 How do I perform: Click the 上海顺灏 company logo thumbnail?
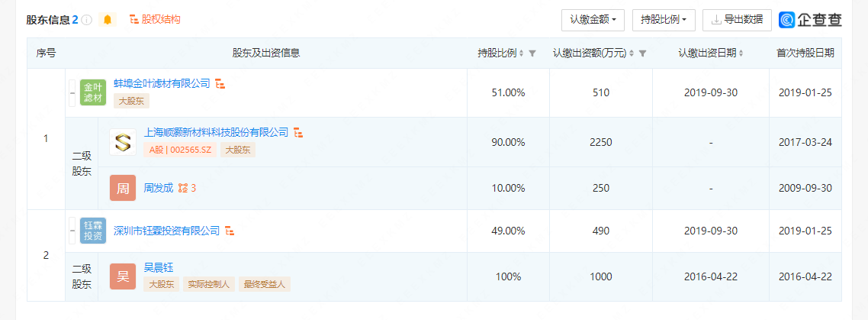(x=123, y=142)
